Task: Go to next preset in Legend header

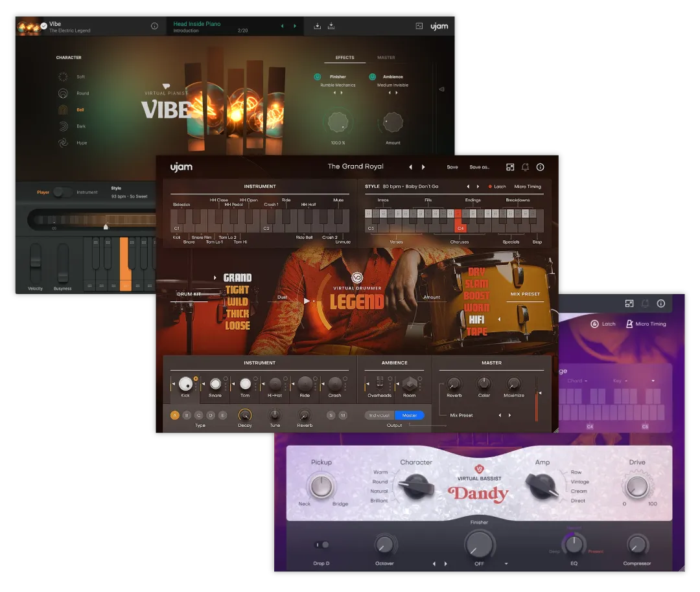Action: [x=423, y=167]
